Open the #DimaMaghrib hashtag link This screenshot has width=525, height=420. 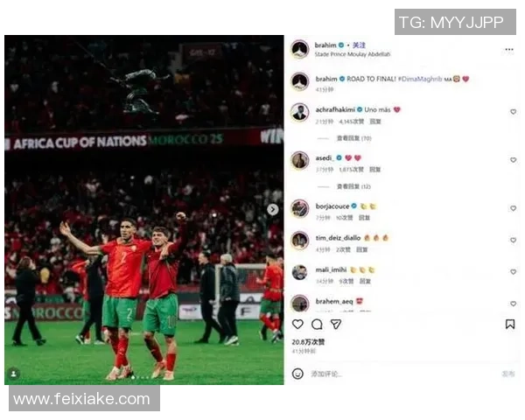click(420, 79)
